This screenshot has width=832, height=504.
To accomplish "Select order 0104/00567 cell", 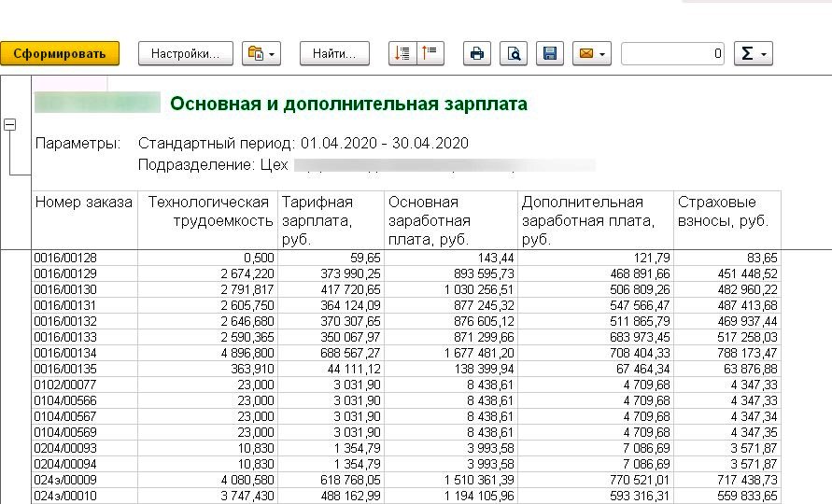I will pyautogui.click(x=85, y=417).
